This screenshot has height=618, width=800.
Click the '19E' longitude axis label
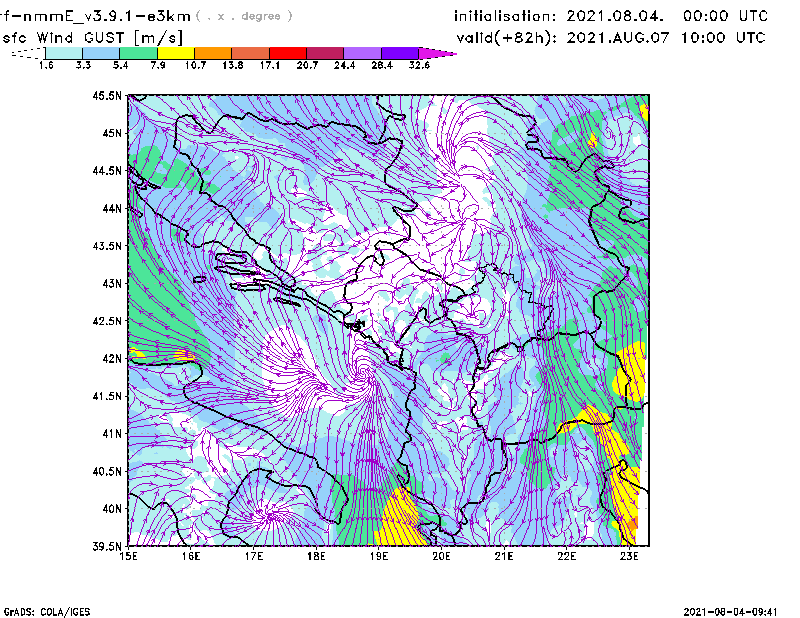(x=379, y=556)
